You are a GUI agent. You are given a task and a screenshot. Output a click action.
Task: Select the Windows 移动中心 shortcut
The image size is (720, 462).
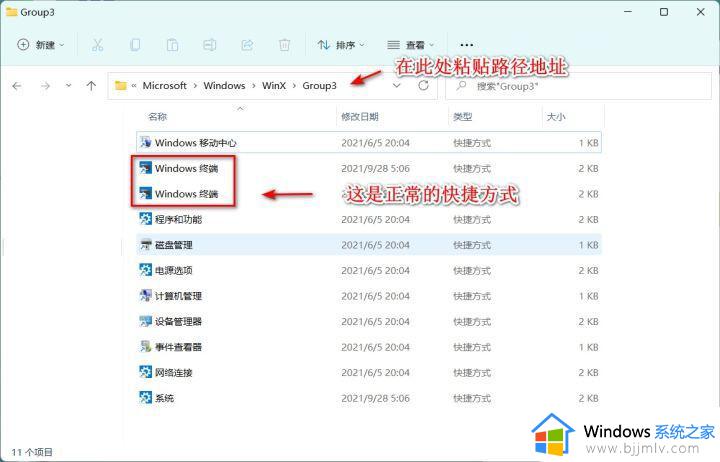(x=369, y=143)
